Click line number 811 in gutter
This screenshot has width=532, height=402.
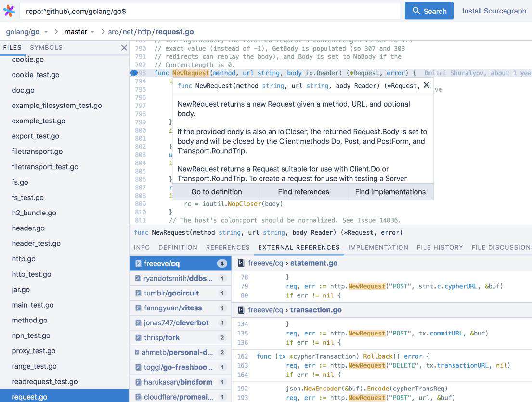(x=140, y=220)
